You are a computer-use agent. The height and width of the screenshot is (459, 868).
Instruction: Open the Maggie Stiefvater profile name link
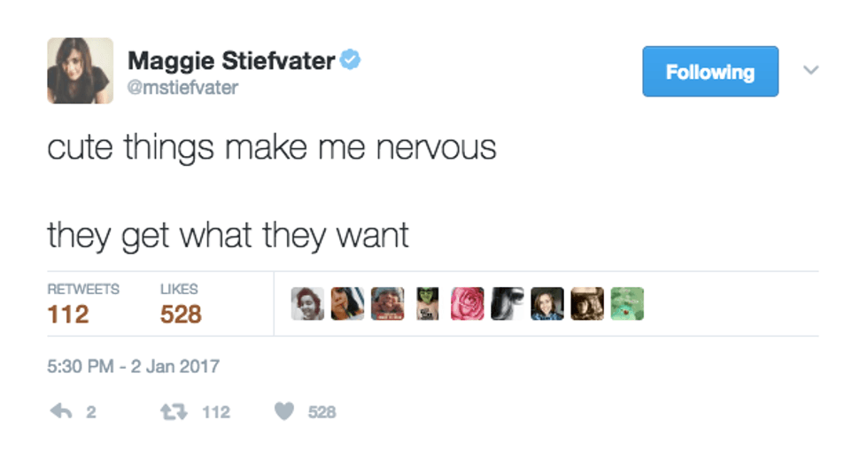(232, 61)
